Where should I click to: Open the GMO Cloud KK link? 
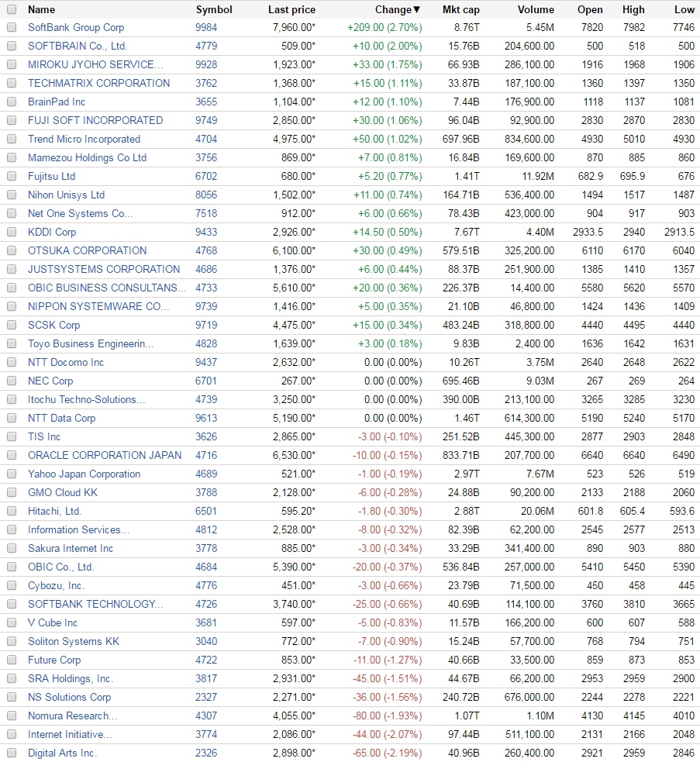pos(63,493)
